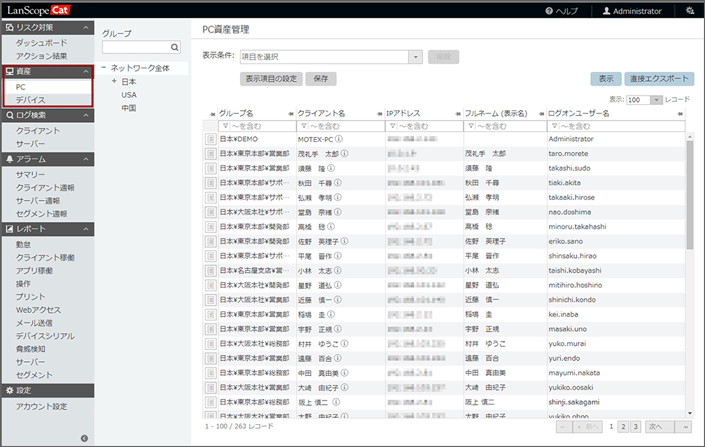Click filter icon in IPアドレス filter box

point(393,126)
